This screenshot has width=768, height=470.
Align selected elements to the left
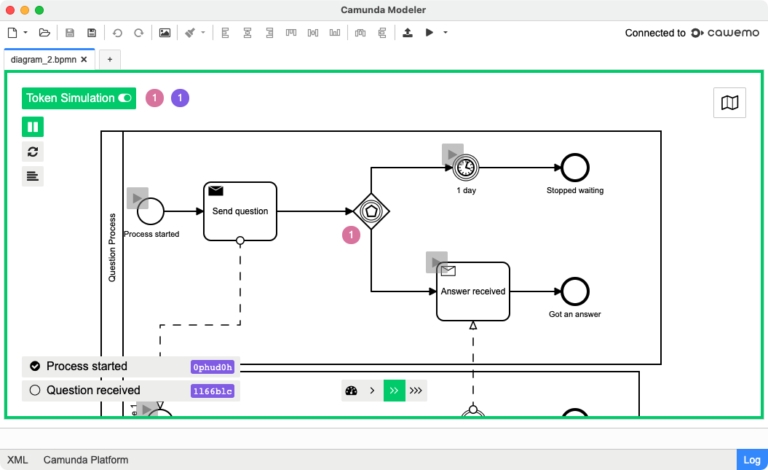[x=225, y=33]
